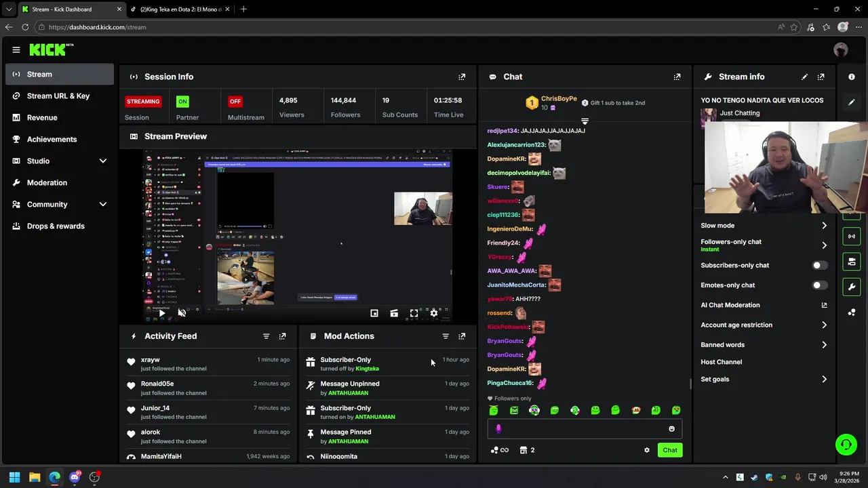The width and height of the screenshot is (868, 488).
Task: Send message with green Chat button
Action: (670, 450)
